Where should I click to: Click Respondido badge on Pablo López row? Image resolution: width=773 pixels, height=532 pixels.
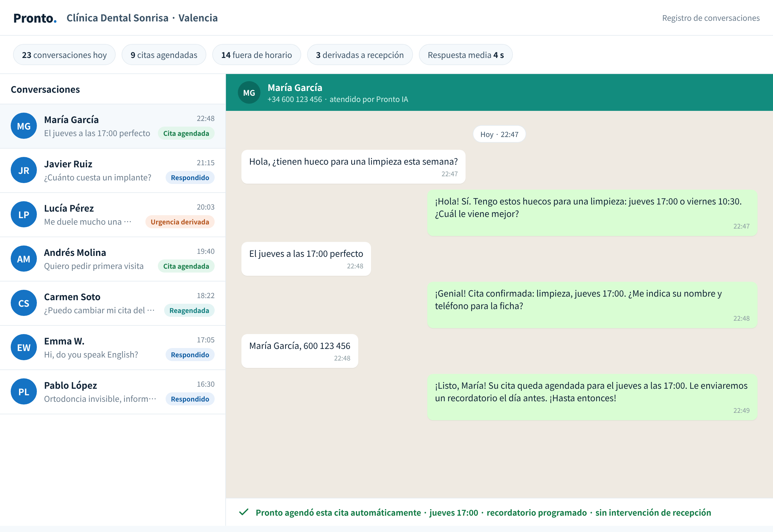[x=190, y=399]
